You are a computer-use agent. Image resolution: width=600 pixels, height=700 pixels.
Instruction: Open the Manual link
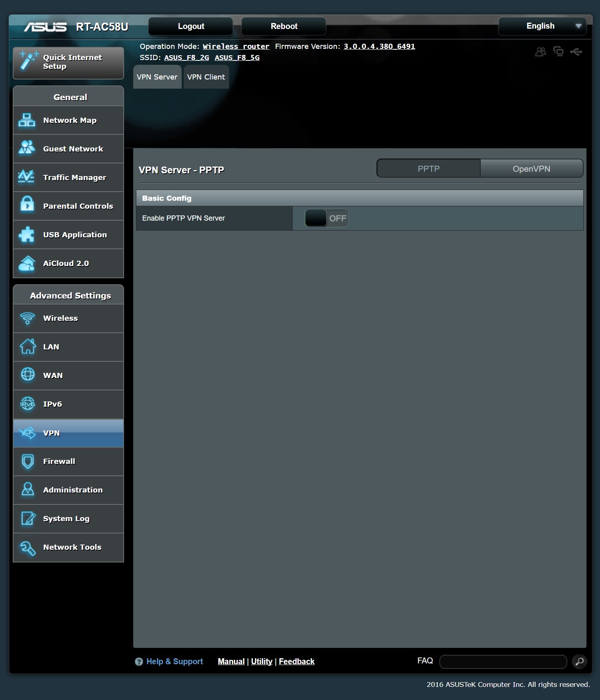tap(231, 661)
